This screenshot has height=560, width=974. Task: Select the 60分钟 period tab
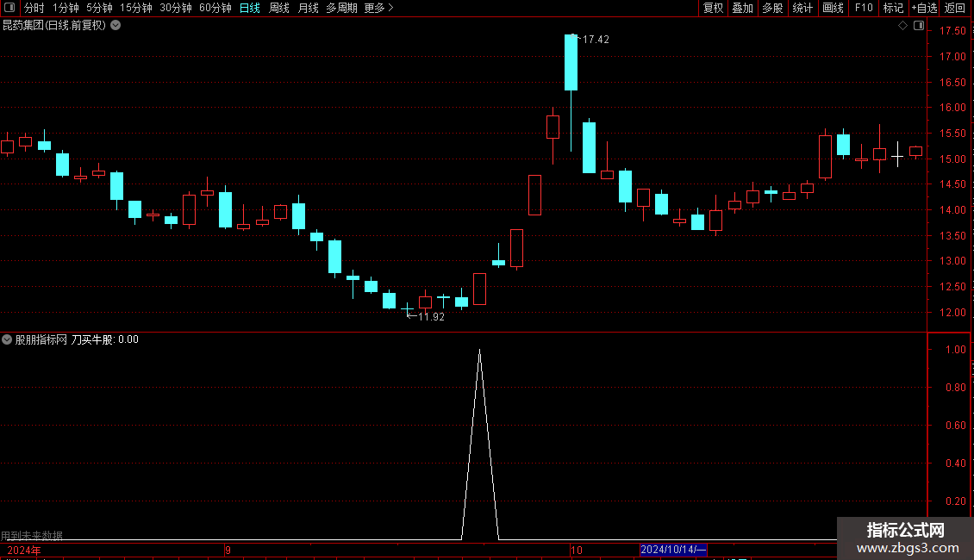click(x=215, y=8)
